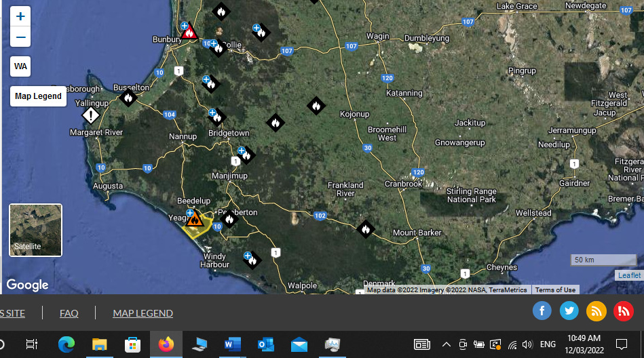Zoom in on the map
This screenshot has height=358, width=644.
click(x=21, y=16)
